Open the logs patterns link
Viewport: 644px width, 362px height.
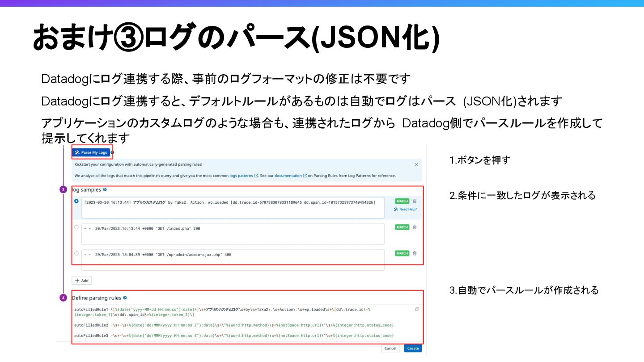point(244,176)
